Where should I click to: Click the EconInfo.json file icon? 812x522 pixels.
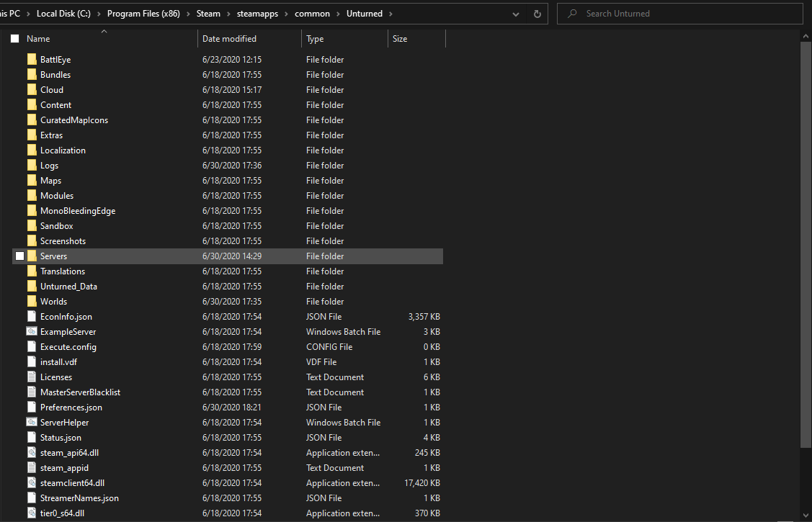32,317
